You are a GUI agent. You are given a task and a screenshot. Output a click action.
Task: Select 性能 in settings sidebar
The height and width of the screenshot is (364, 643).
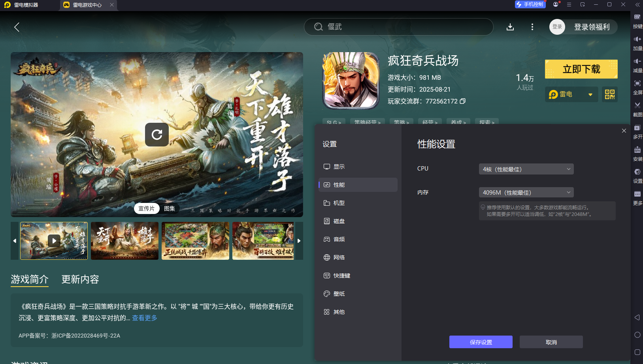(x=358, y=185)
